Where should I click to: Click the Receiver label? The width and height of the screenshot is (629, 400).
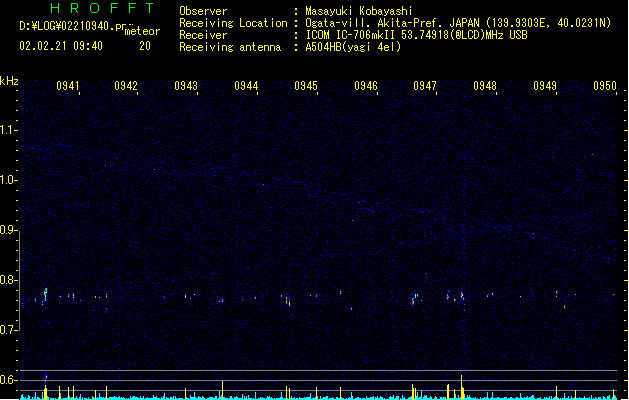click(203, 35)
